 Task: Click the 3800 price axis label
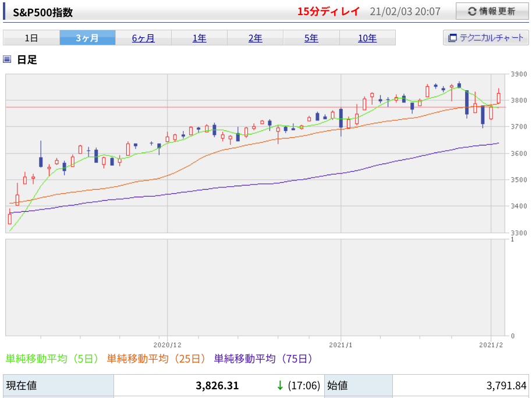519,100
